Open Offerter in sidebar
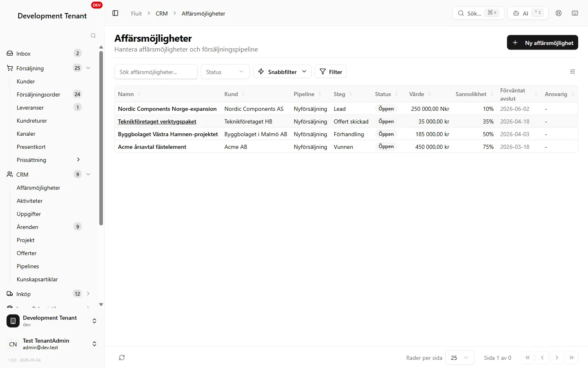 27,253
